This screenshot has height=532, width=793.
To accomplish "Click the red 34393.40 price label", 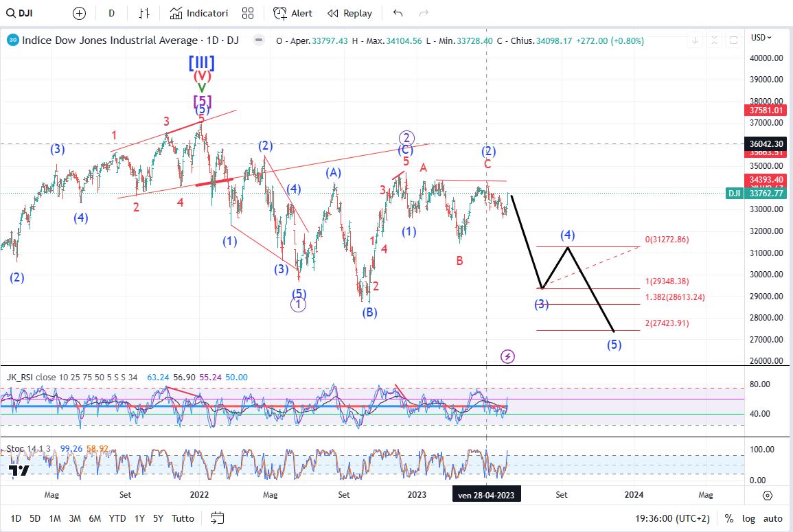I will (766, 180).
